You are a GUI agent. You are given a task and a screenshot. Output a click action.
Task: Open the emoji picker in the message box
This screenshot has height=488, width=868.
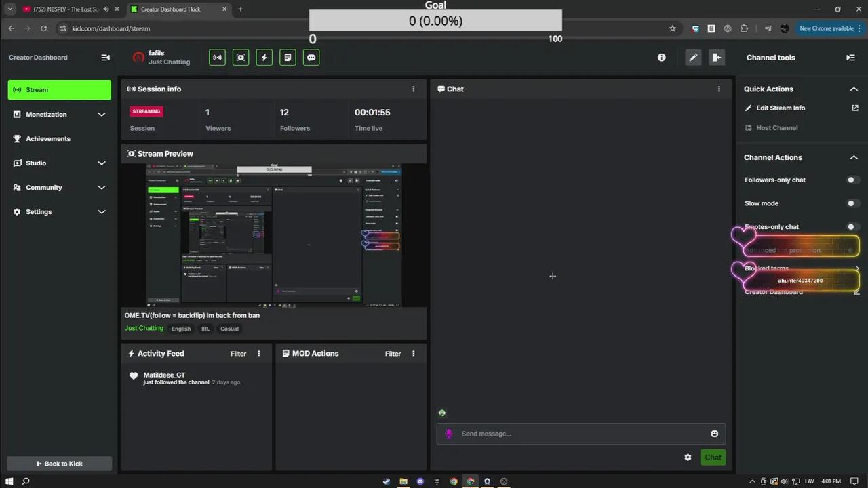pos(714,434)
